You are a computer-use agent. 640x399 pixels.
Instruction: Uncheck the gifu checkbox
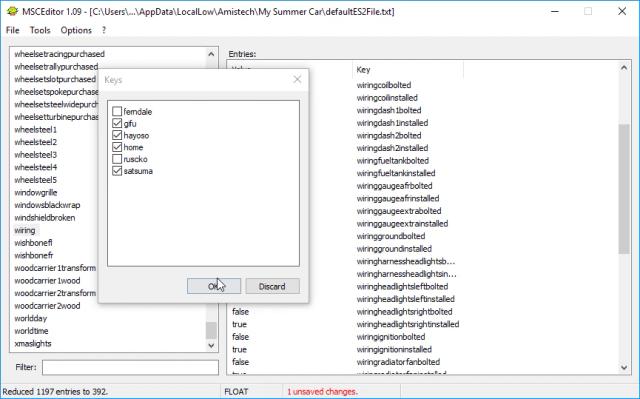tap(117, 123)
